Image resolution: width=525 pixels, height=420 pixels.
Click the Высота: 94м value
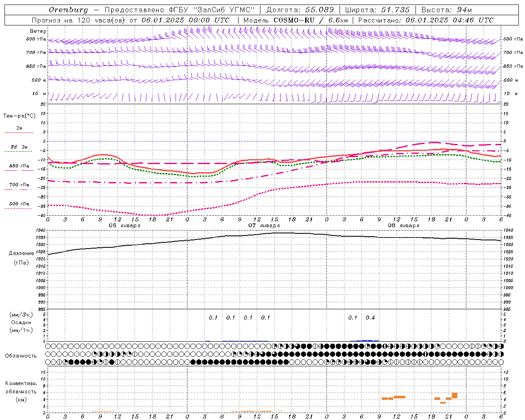pos(447,10)
